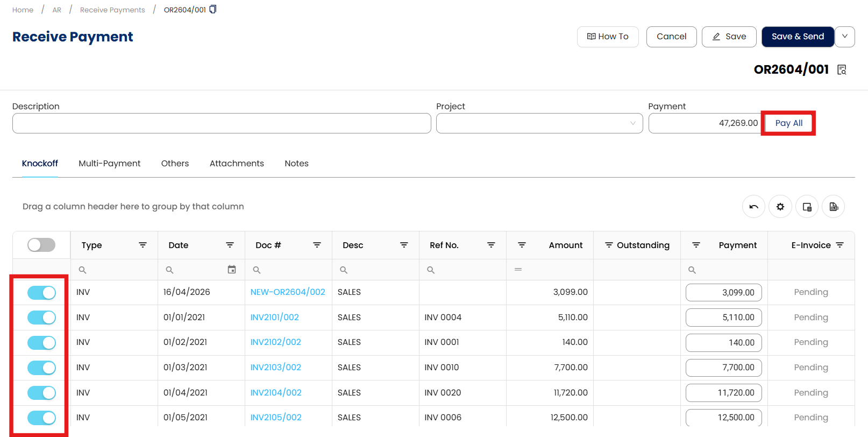Screen dimensions: 868x437
Task: Toggle knockoff switch for INV2105/002 row
Action: click(x=41, y=418)
